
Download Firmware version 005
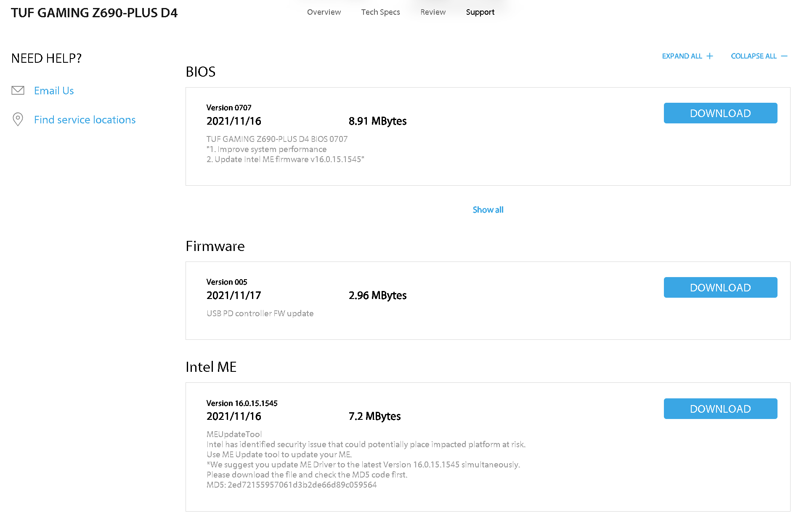pyautogui.click(x=720, y=288)
